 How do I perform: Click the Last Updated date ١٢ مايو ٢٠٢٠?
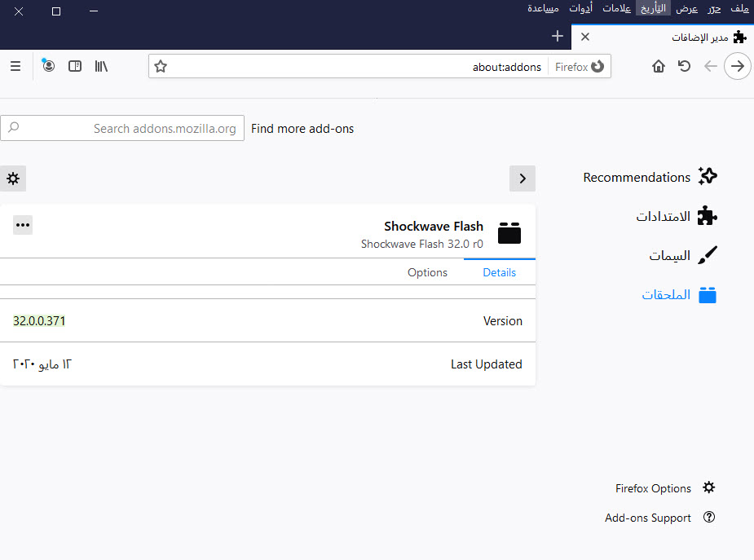pyautogui.click(x=42, y=364)
